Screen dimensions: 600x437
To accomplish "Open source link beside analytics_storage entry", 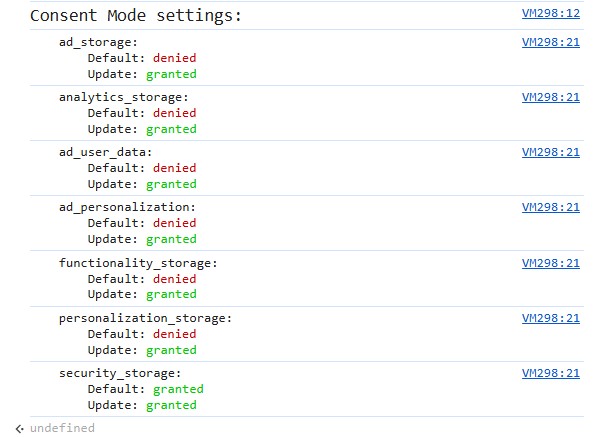I will 550,97.
